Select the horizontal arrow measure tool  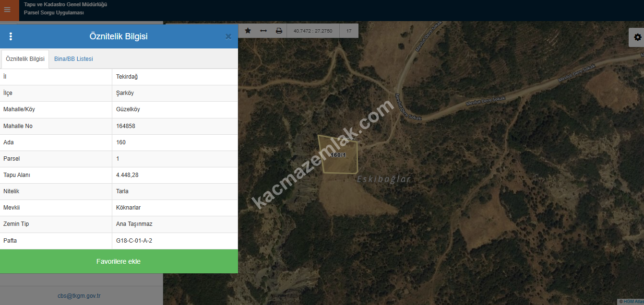pos(263,31)
